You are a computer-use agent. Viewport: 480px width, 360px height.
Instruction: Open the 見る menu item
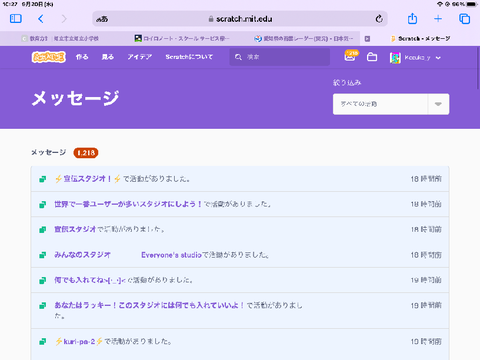(108, 57)
